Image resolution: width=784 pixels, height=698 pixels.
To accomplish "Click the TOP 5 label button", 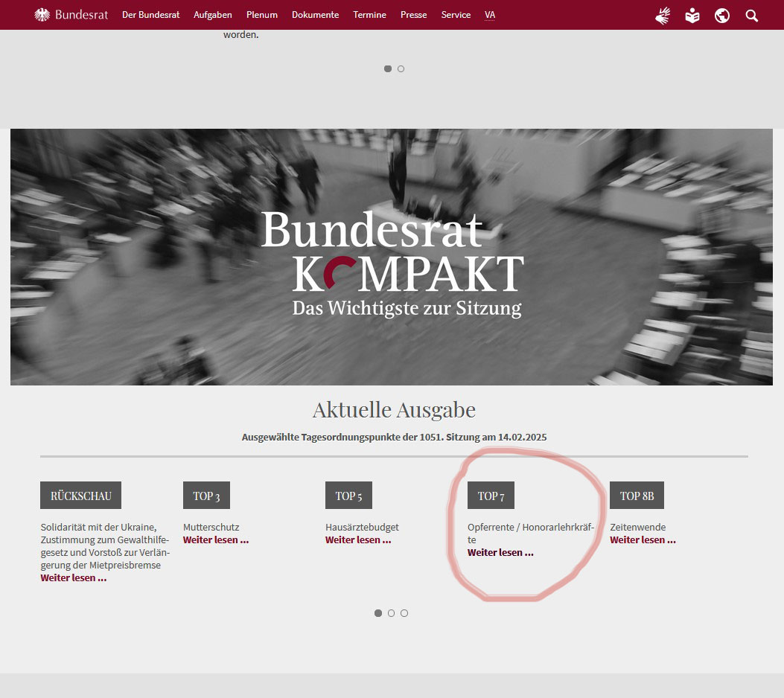I will (348, 495).
